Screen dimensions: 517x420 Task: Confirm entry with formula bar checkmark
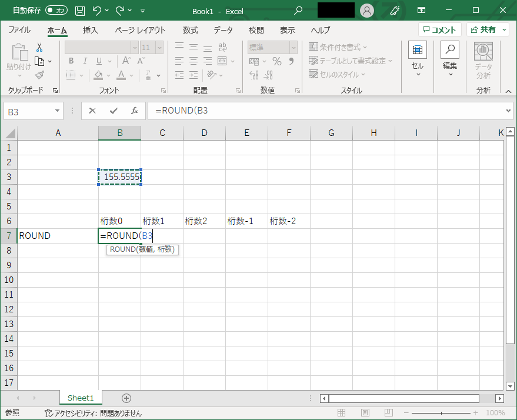(114, 111)
